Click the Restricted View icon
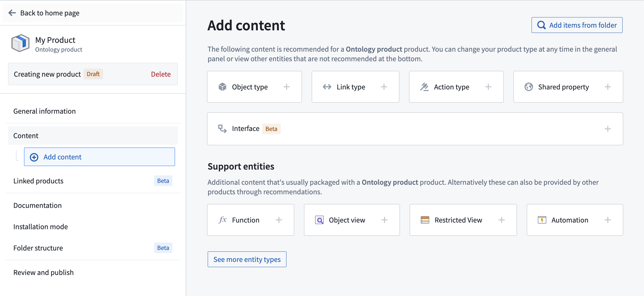This screenshot has height=296, width=644. [424, 220]
